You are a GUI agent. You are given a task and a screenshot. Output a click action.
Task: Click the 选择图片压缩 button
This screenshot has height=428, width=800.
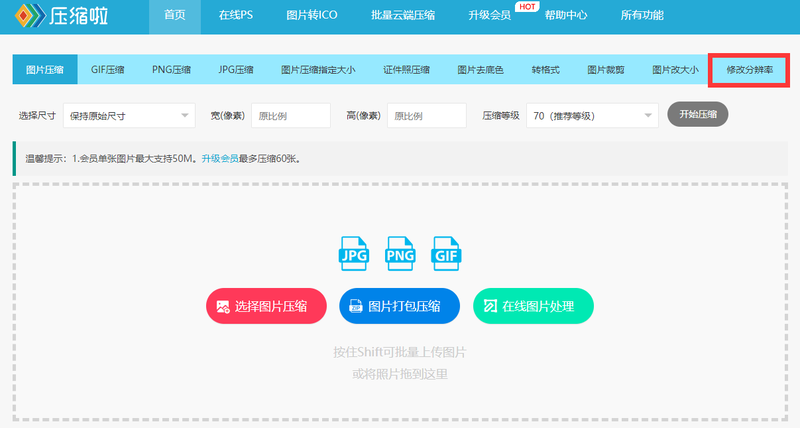(266, 306)
